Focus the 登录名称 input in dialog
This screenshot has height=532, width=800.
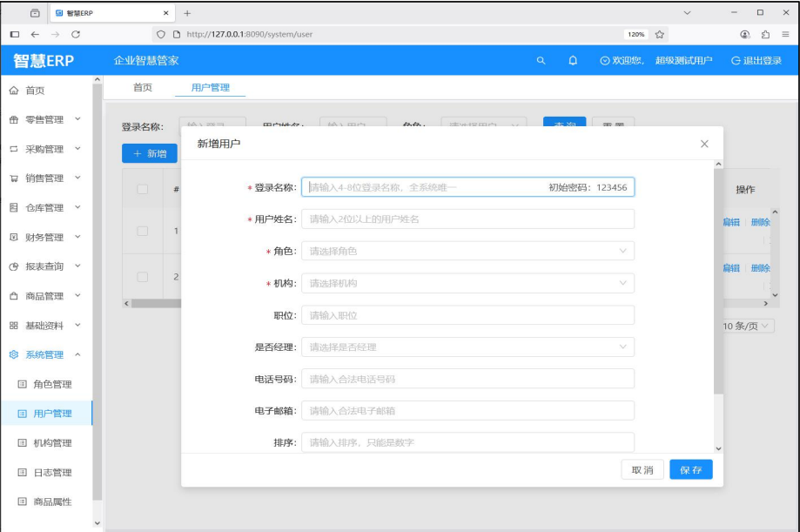(x=467, y=187)
